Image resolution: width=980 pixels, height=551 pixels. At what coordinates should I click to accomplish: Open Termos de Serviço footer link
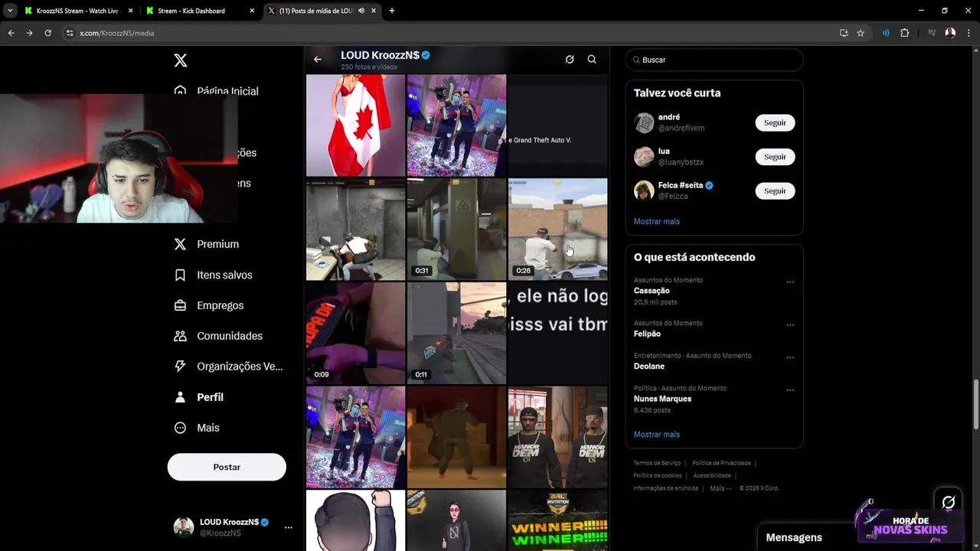[657, 463]
